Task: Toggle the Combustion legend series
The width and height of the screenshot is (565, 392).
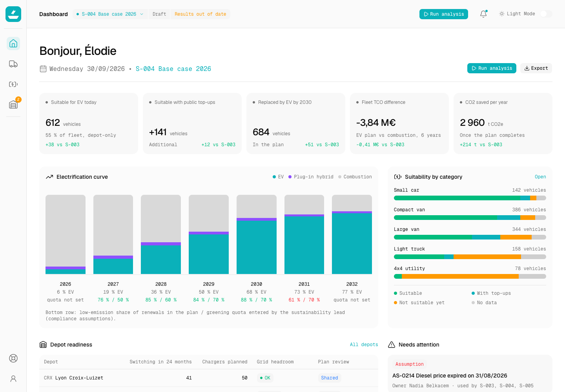Action: [355, 177]
